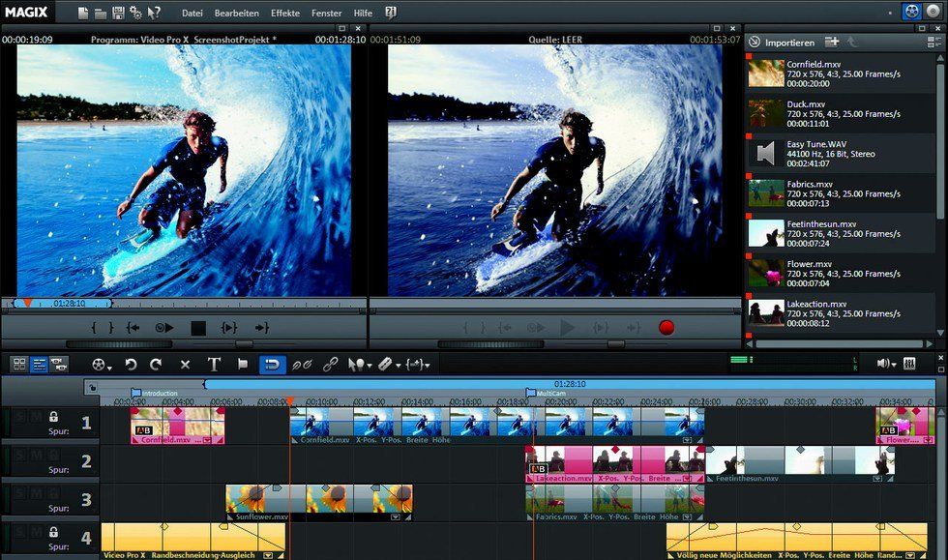This screenshot has width=948, height=560.
Task: Start recording with the red record button
Action: tap(666, 328)
